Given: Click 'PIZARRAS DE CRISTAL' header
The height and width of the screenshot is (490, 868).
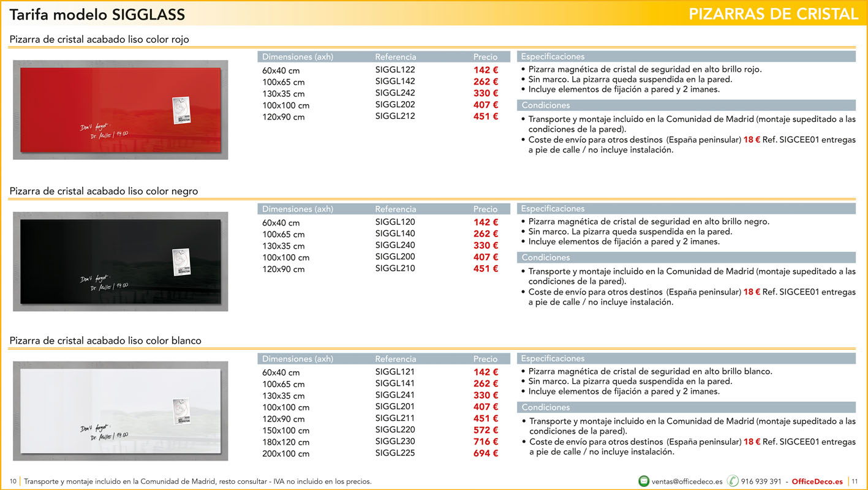Looking at the screenshot, I should (774, 14).
